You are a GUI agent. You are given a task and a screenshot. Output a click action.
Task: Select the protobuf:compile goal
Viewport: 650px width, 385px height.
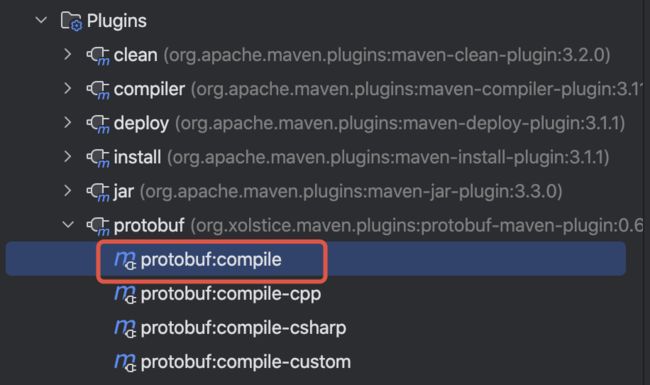[x=315, y=259]
